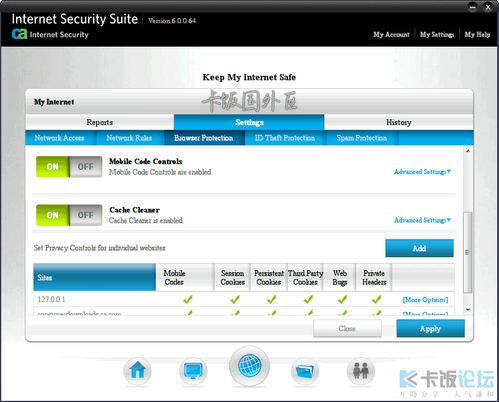Toggle Session Cookies checkmark for 127.0.0.1
Screen dimensions: 499x402
pyautogui.click(x=235, y=299)
